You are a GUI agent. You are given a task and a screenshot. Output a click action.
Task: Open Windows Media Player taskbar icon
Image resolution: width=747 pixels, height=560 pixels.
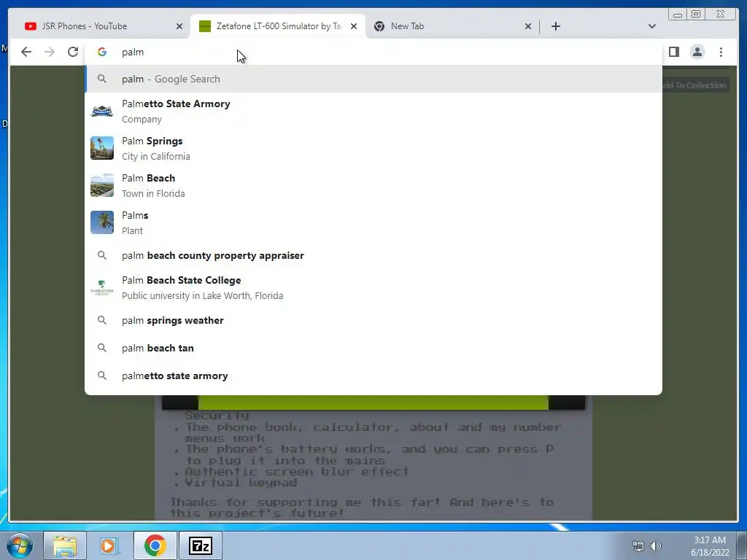pyautogui.click(x=109, y=545)
